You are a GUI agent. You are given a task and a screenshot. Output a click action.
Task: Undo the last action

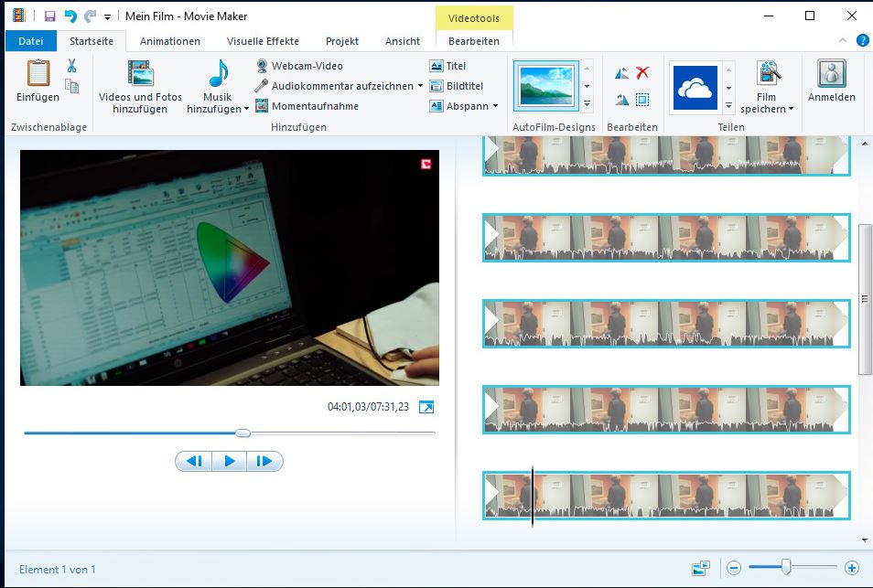[70, 16]
